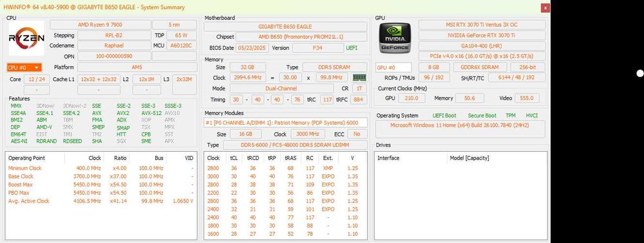This screenshot has height=243, width=644.
Task: Select the PBO Max row
Action: 100,193
